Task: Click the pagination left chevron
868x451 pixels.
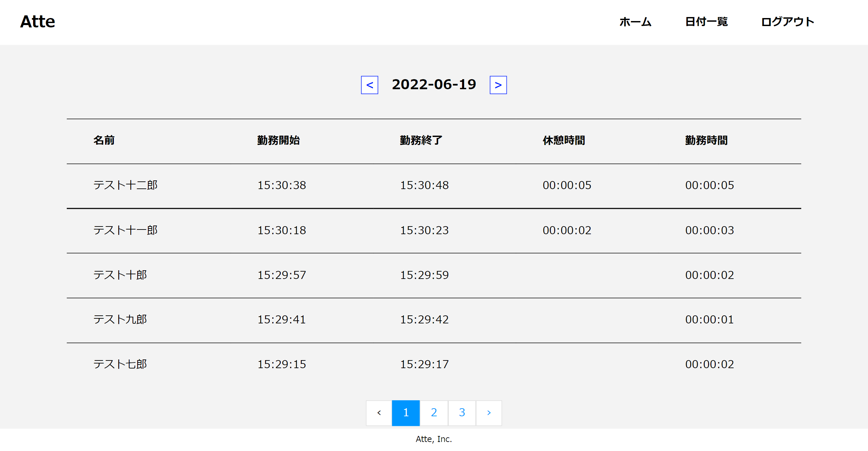Action: click(x=379, y=413)
